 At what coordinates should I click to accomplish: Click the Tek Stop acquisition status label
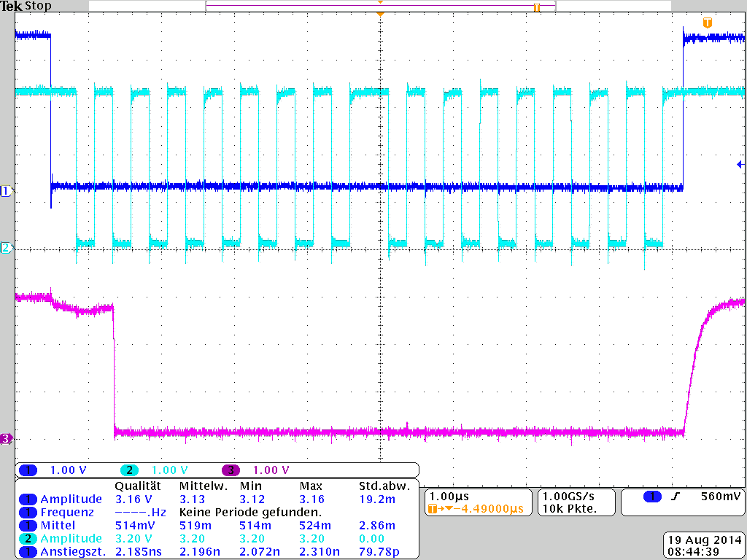point(26,6)
